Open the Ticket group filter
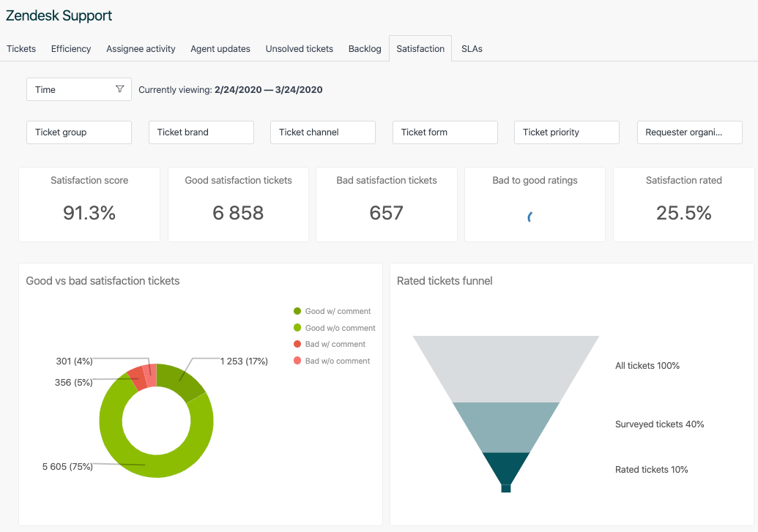This screenshot has height=532, width=758. click(x=78, y=132)
